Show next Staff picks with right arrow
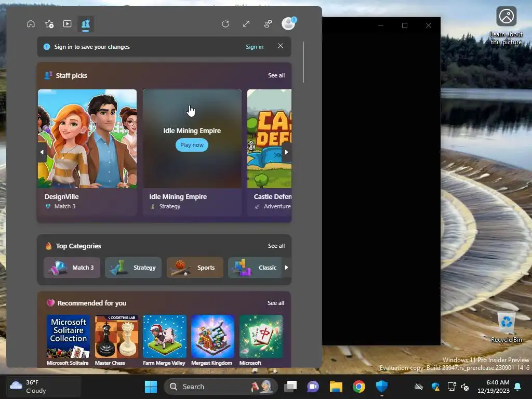Image resolution: width=532 pixels, height=399 pixels. coord(286,152)
